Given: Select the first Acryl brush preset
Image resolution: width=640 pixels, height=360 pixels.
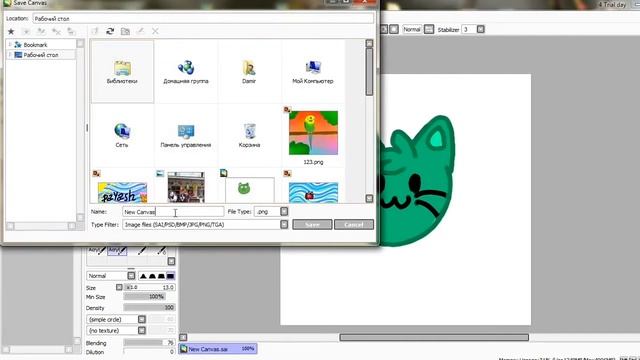Looking at the screenshot, I should tap(97, 250).
